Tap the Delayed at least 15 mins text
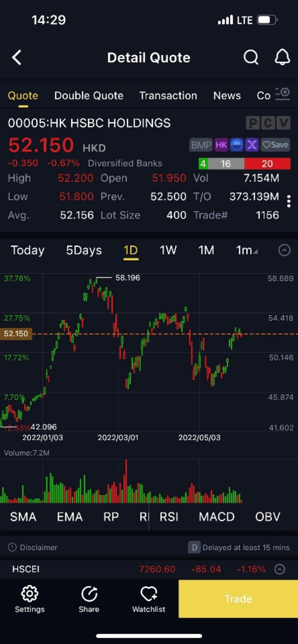The width and height of the screenshot is (298, 644). point(246,547)
